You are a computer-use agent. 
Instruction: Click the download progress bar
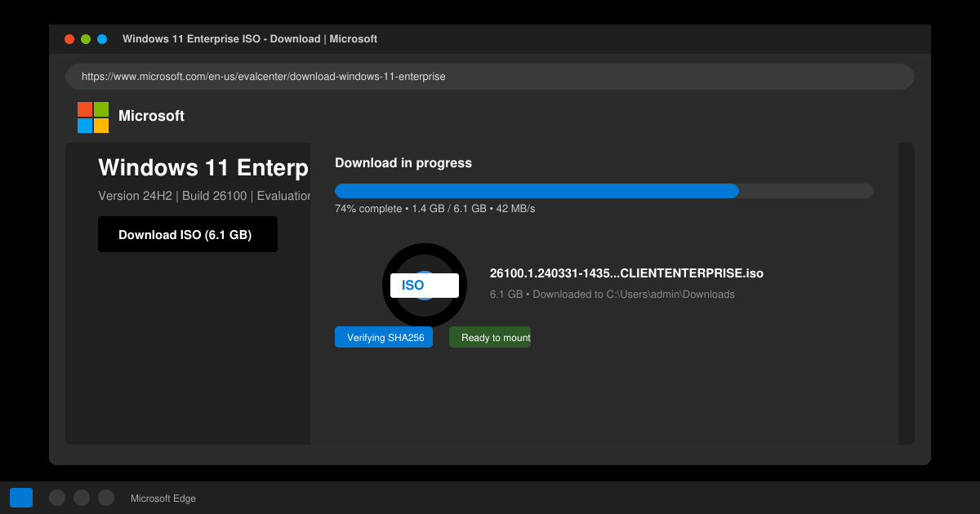604,191
